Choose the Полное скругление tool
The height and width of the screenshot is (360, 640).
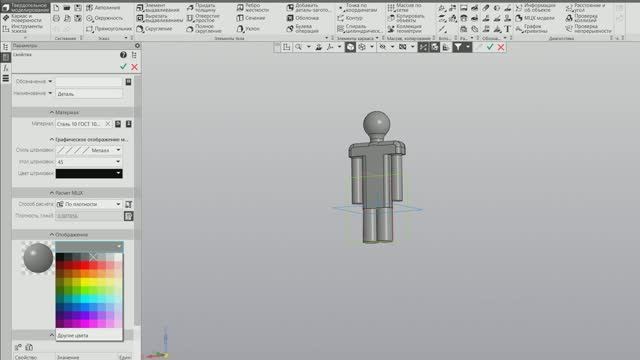(x=203, y=29)
